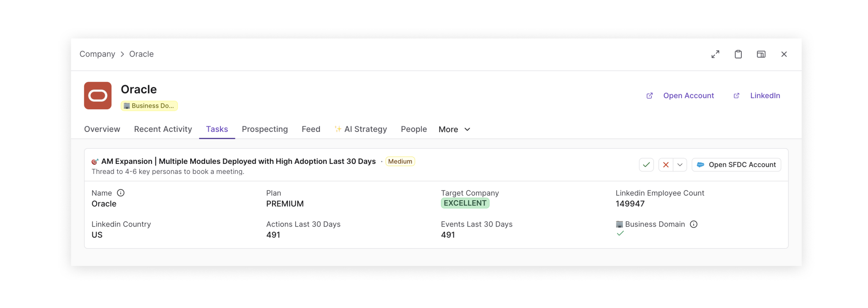Expand the More tabs dropdown
This screenshot has width=868, height=308.
pyautogui.click(x=454, y=129)
